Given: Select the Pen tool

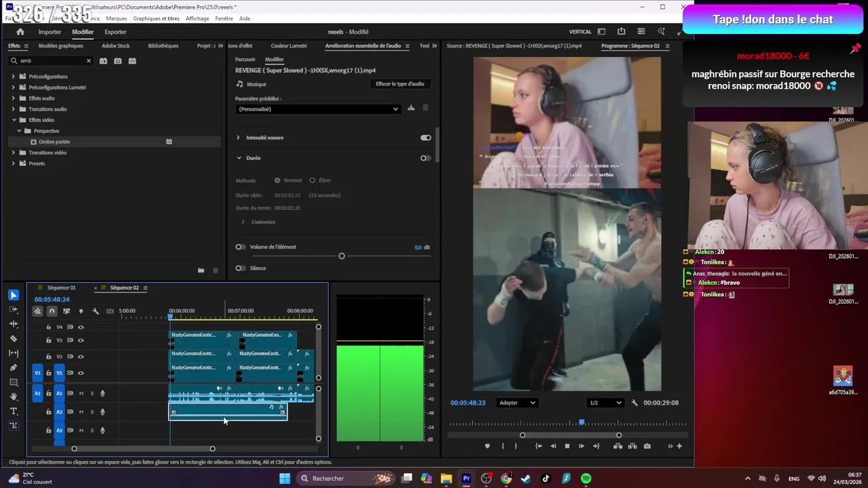Looking at the screenshot, I should pos(14,367).
